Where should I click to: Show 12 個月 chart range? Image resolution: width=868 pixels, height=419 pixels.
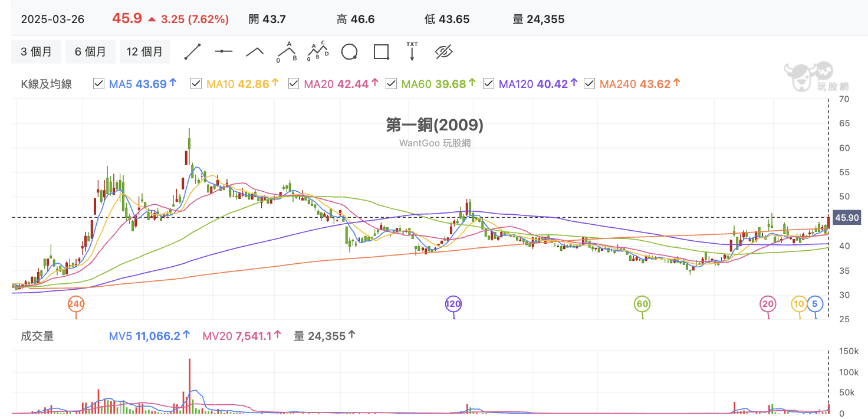[144, 52]
